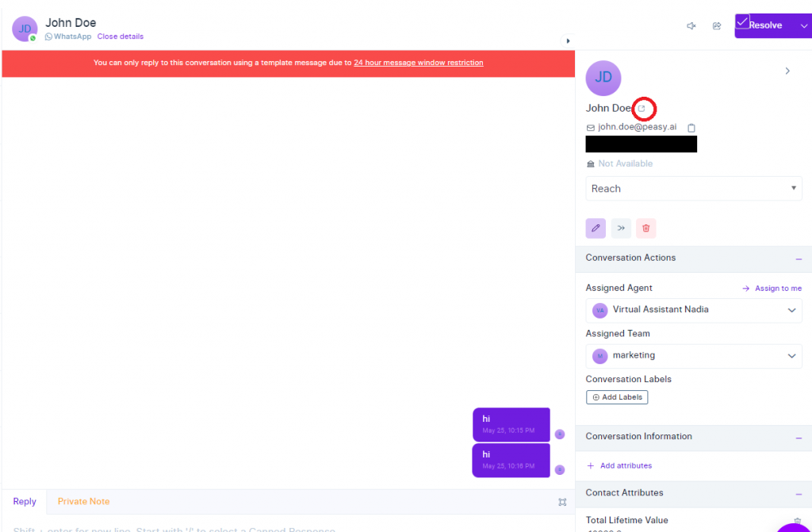812x532 pixels.
Task: Collapse the Conversation Information section
Action: (x=799, y=438)
